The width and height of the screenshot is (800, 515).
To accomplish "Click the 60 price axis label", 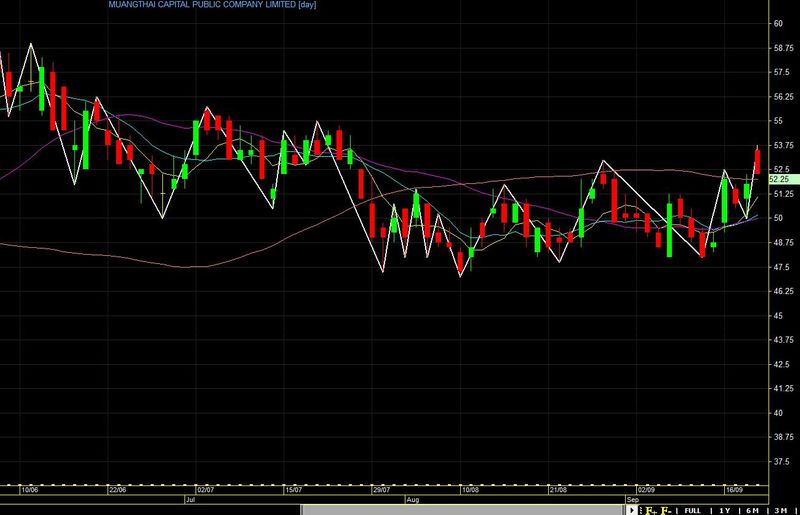I will pos(778,23).
